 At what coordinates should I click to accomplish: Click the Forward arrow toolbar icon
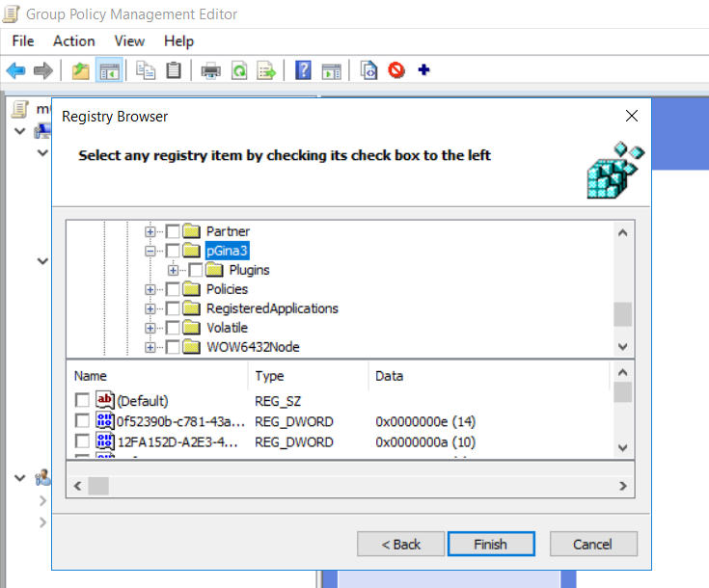[43, 70]
